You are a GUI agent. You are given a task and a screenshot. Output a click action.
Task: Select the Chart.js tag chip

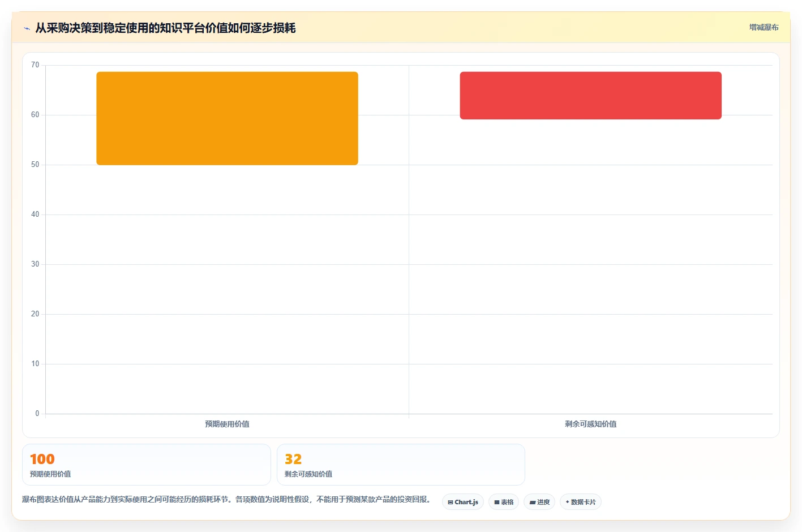tap(463, 502)
